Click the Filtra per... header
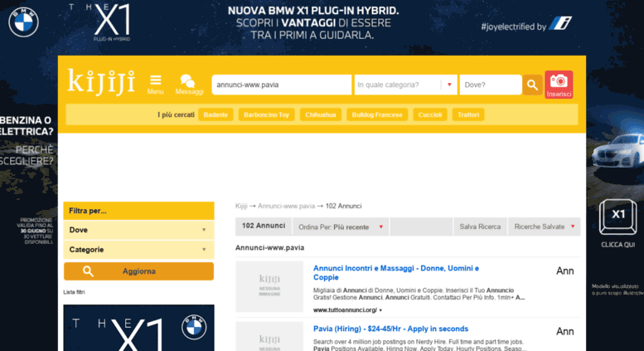Screen dimensions: 644x351 pyautogui.click(x=138, y=211)
